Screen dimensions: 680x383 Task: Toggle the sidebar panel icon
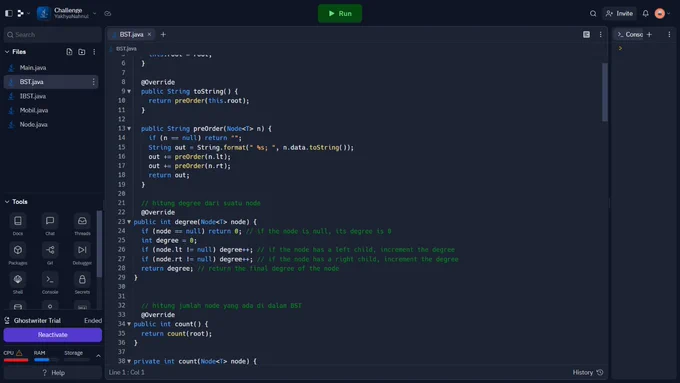point(9,13)
